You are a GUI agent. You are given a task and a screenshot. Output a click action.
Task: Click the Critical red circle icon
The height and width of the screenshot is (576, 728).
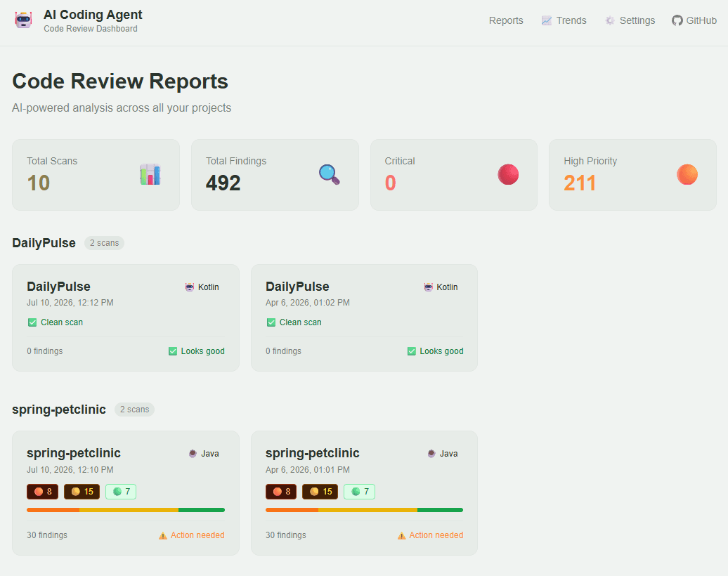click(508, 174)
